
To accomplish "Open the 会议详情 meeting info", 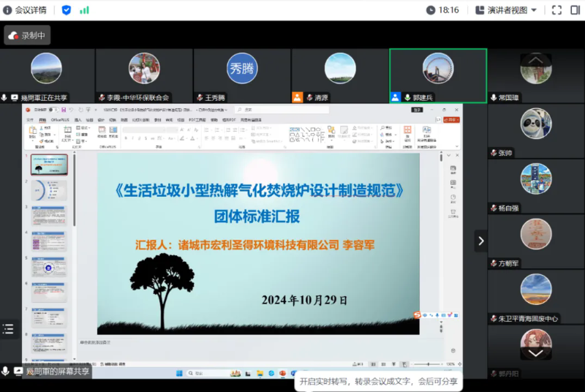I will [26, 10].
